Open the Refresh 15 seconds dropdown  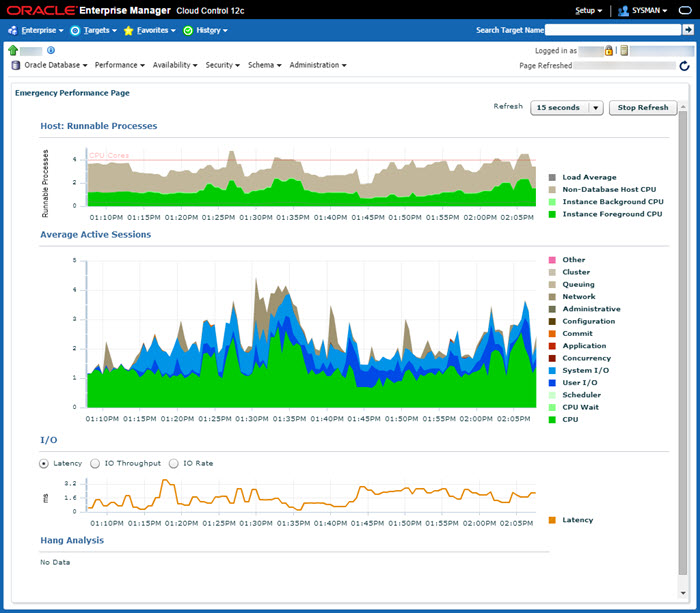567,108
